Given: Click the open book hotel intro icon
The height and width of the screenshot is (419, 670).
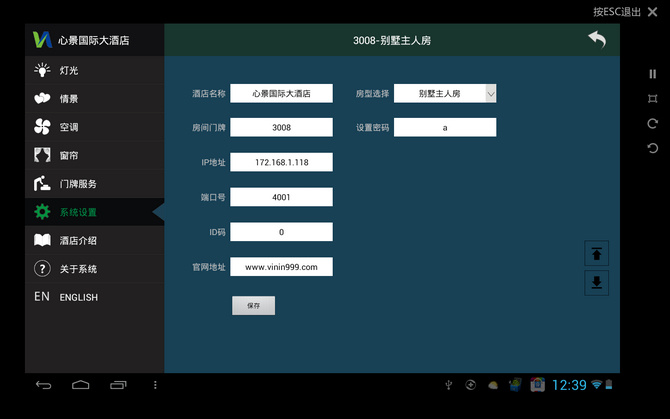Looking at the screenshot, I should (x=42, y=240).
